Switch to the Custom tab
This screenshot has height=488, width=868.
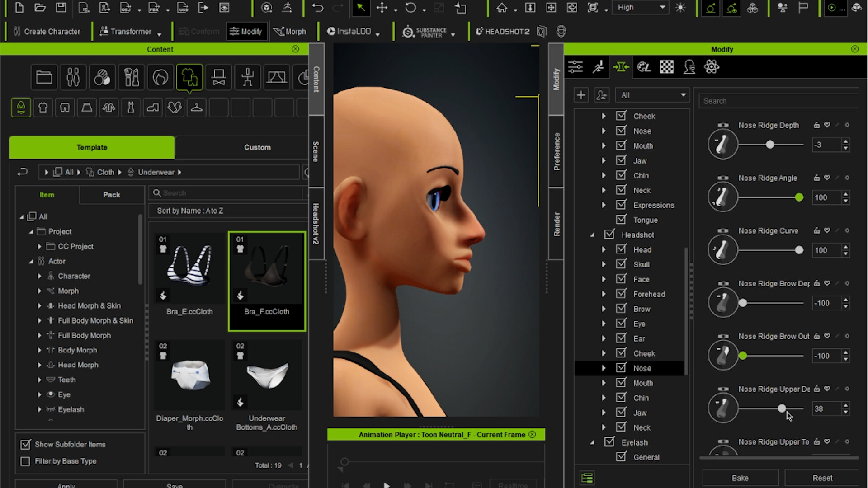[257, 147]
